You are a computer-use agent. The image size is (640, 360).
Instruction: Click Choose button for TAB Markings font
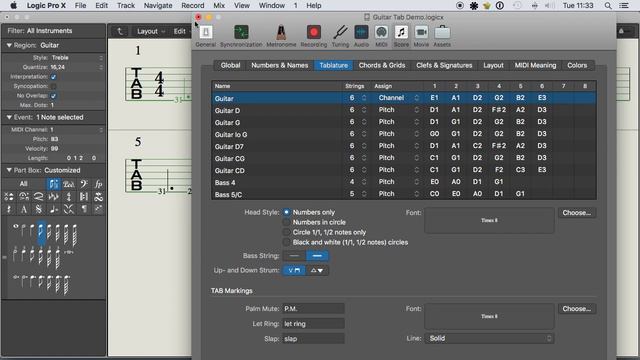[x=576, y=309]
